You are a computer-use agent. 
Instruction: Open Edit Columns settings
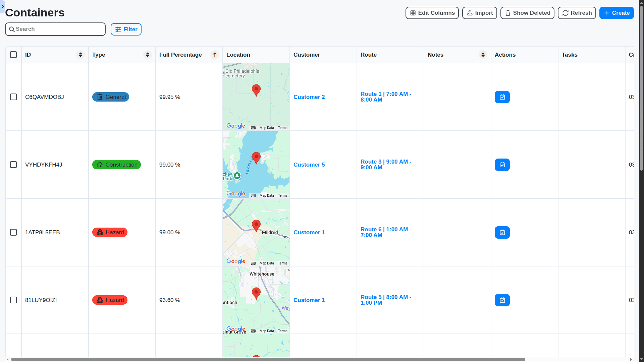[432, 13]
